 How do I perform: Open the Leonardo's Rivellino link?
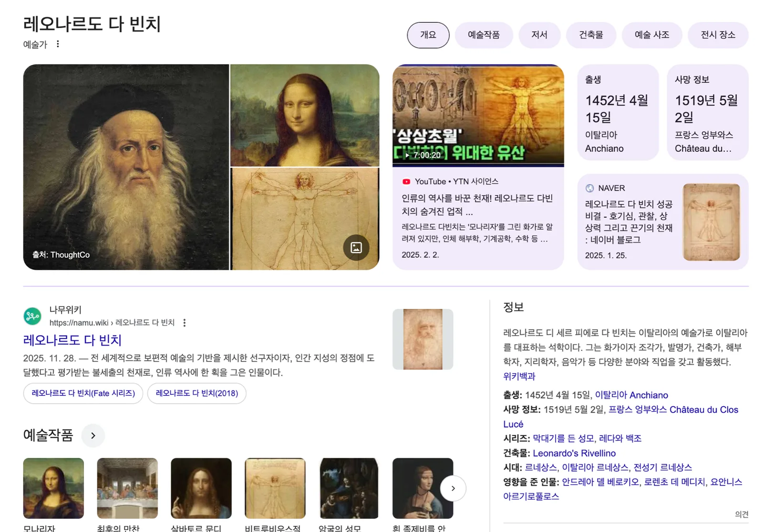point(574,453)
